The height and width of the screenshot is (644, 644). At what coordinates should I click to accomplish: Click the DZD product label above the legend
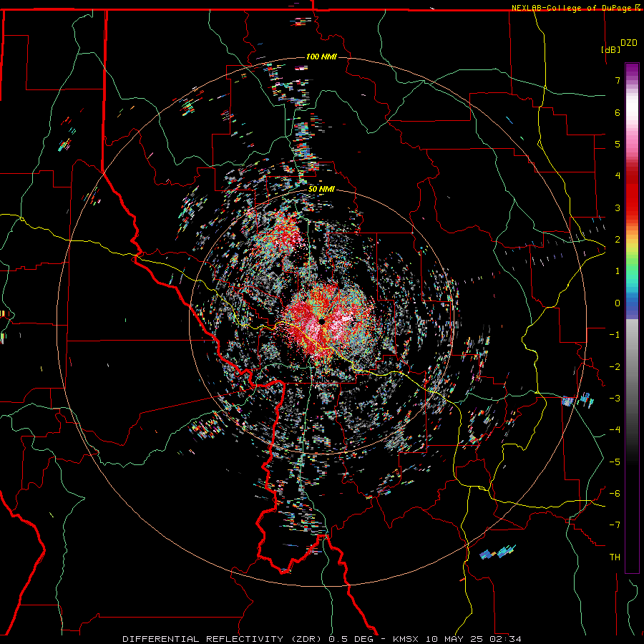pyautogui.click(x=629, y=43)
